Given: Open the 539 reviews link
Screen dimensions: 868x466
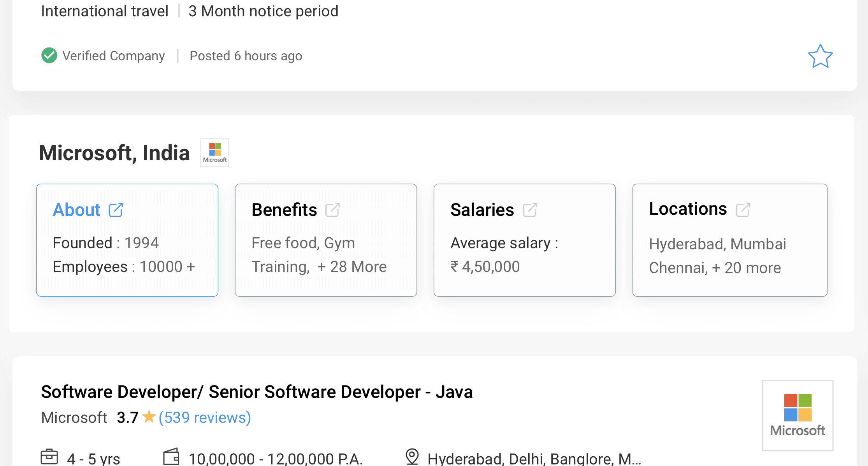Looking at the screenshot, I should coord(205,417).
